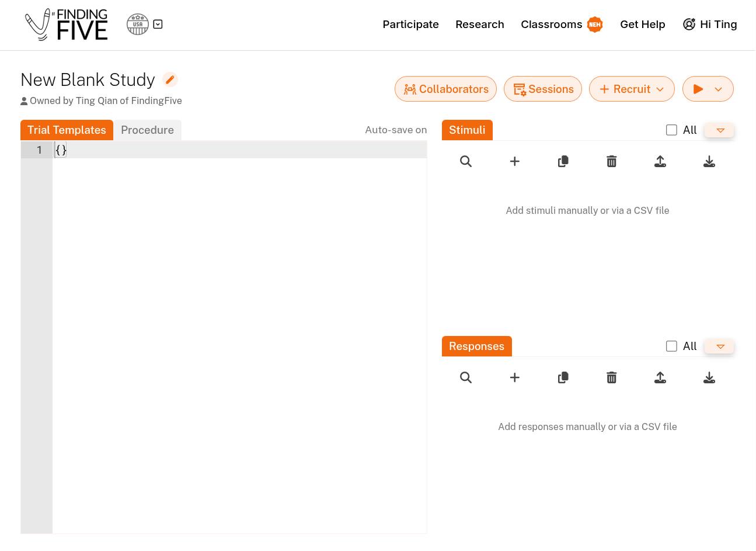
Task: Download responses using the download icon
Action: pos(709,377)
